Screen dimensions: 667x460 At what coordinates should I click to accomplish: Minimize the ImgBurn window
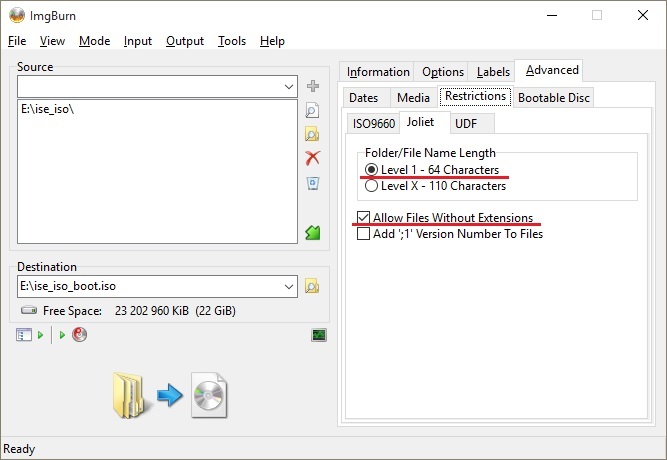click(552, 15)
